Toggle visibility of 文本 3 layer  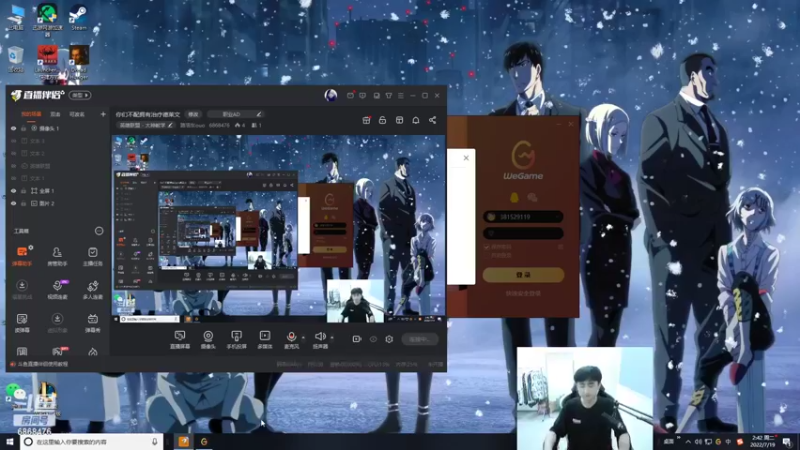(x=14, y=141)
